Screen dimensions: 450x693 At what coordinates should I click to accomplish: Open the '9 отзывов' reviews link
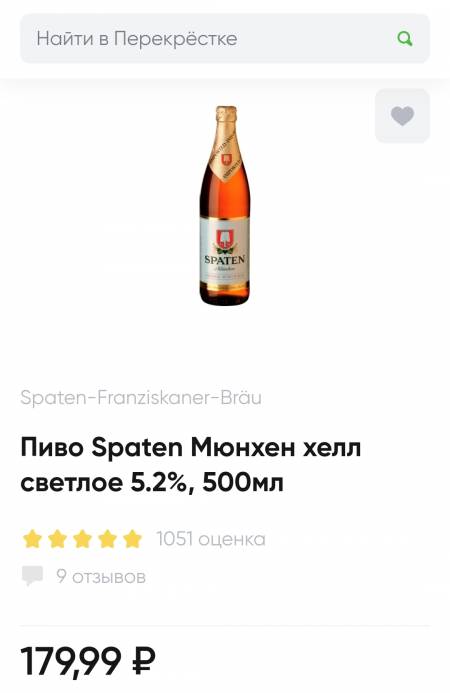101,576
